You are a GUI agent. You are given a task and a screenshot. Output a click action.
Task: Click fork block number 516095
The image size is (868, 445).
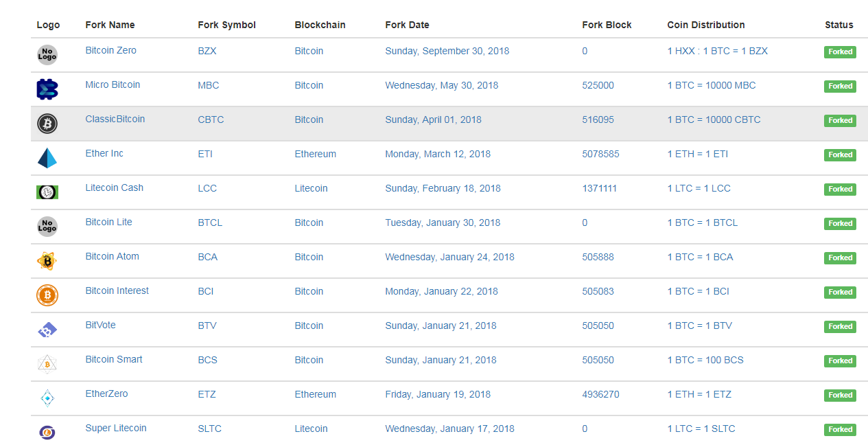coord(598,119)
